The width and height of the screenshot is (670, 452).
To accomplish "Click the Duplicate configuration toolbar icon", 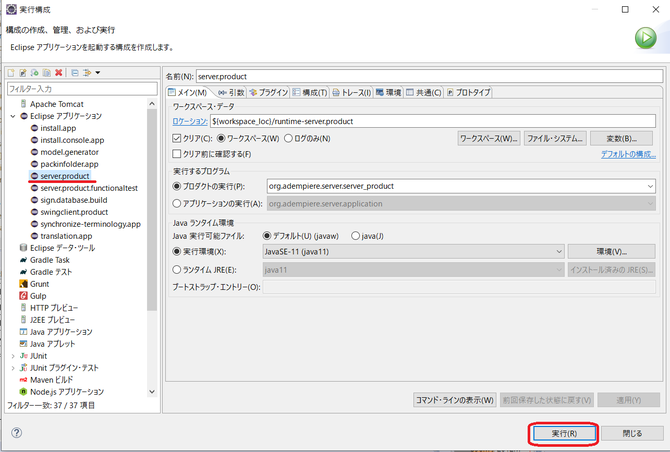I will [47, 73].
